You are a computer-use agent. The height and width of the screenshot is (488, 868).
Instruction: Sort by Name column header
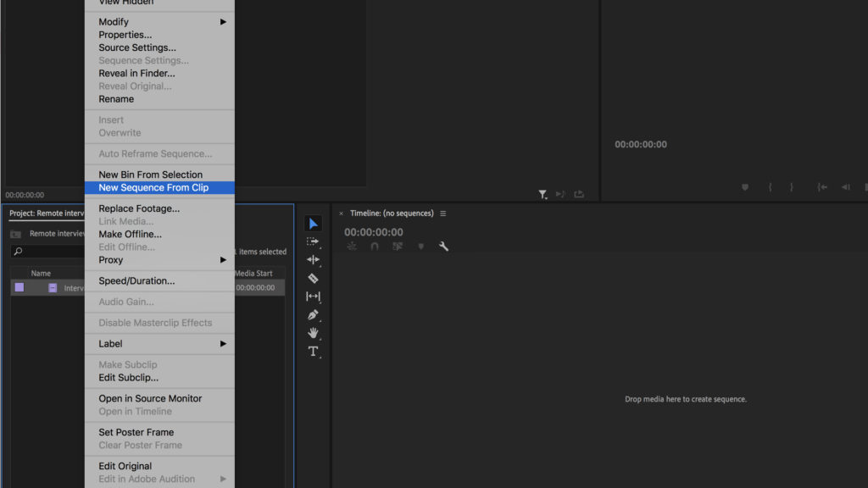click(x=41, y=274)
